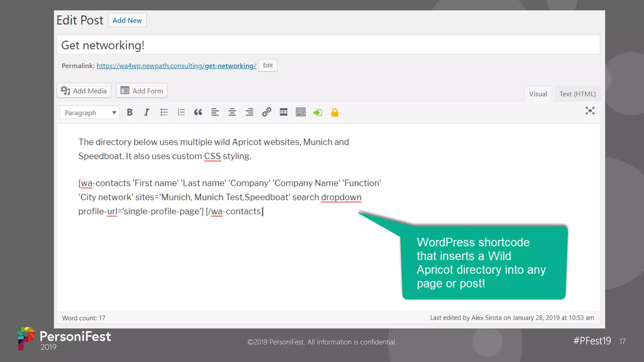Click the Add New button
Screen dimensions: 644x362
127,20
